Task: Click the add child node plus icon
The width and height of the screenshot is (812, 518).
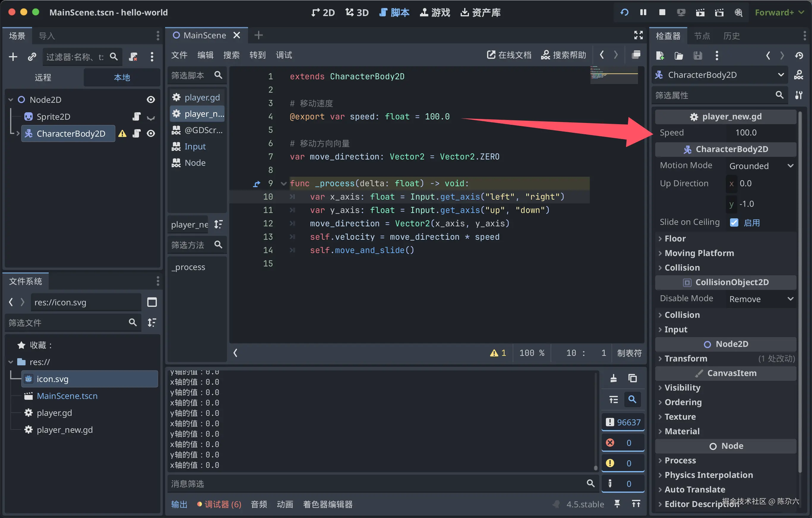Action: pos(13,57)
